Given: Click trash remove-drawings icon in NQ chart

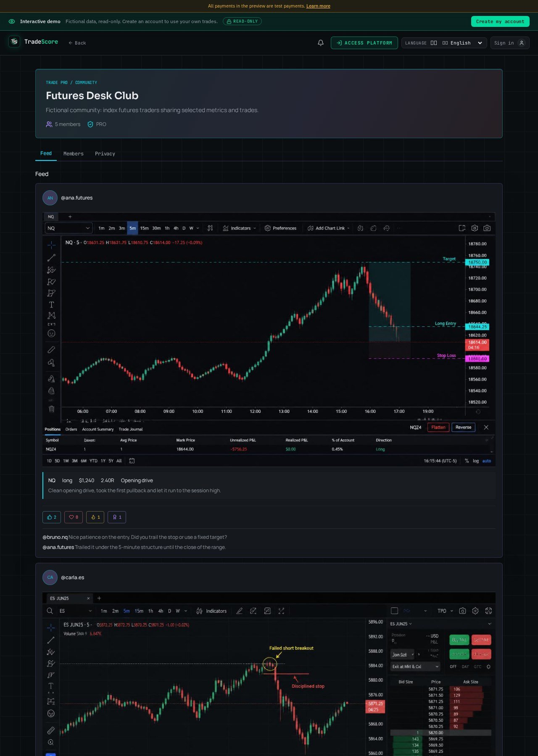Looking at the screenshot, I should 51,409.
